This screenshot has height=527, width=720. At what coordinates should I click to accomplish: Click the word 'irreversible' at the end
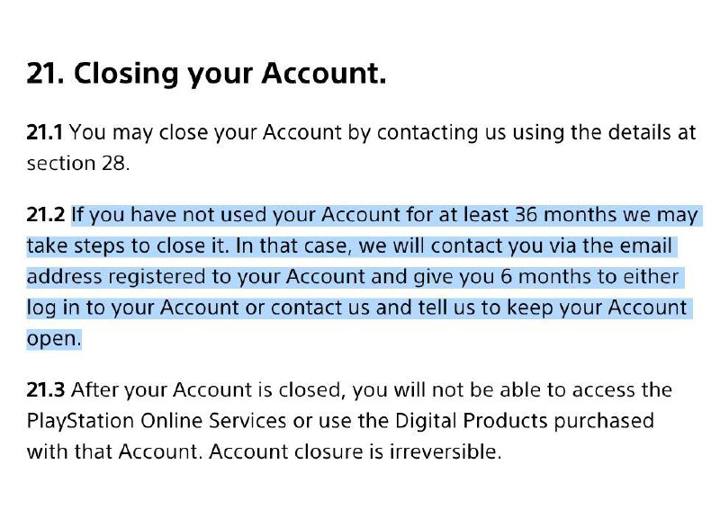[443, 452]
